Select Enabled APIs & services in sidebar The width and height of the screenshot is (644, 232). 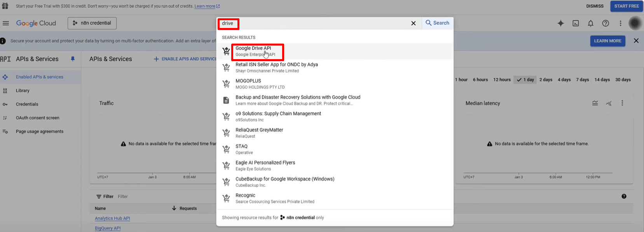[x=40, y=77]
